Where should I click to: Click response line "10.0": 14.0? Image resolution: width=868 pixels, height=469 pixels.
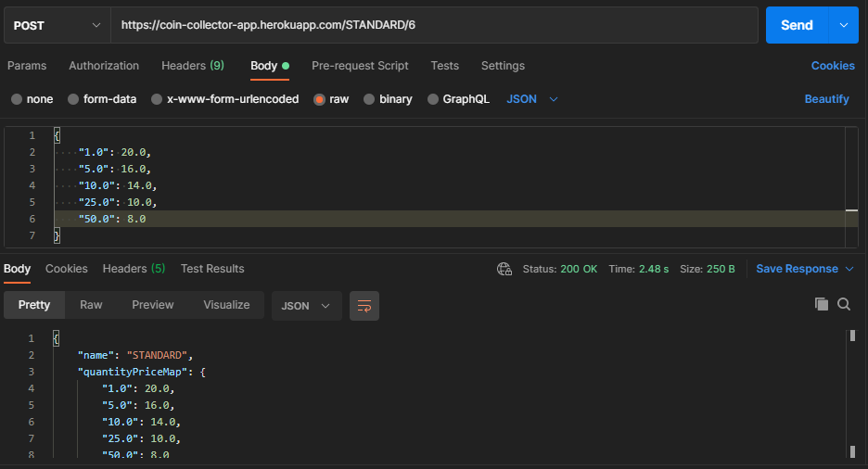tap(141, 422)
